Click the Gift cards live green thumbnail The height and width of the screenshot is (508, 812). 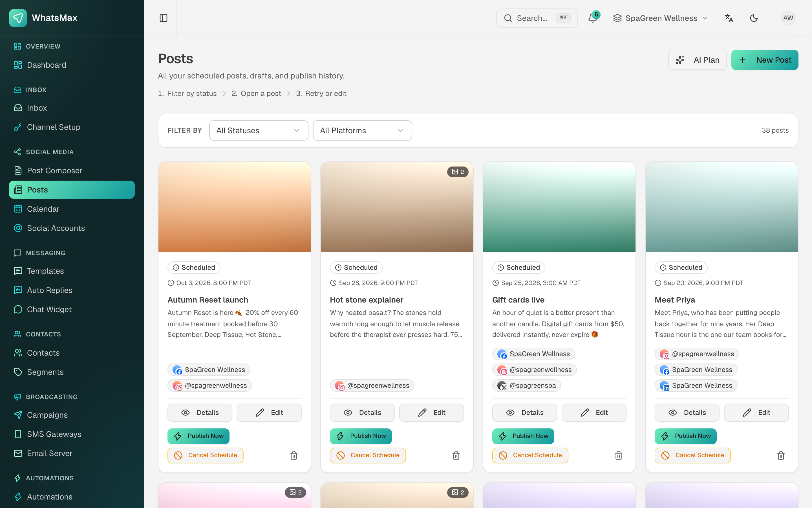click(x=559, y=207)
